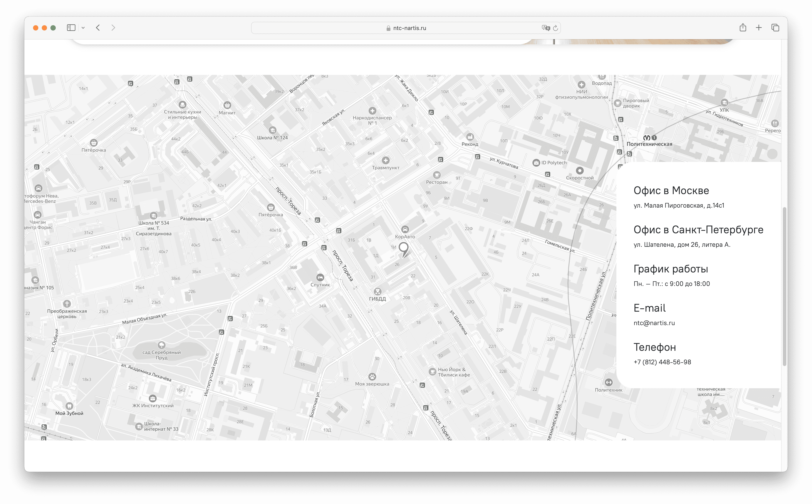The height and width of the screenshot is (504, 812).
Task: Select the Нью Йорк & Тбилиси кафе marker
Action: tap(433, 372)
